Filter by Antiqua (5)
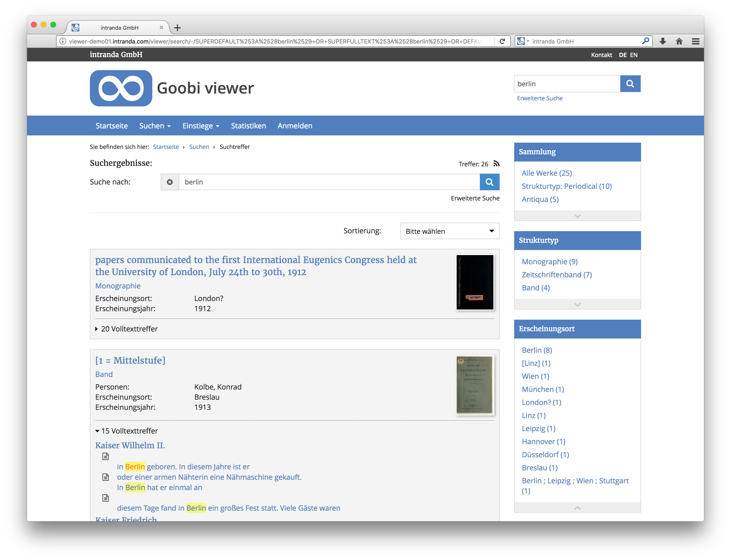Screen dimensions: 731x560 [540, 199]
